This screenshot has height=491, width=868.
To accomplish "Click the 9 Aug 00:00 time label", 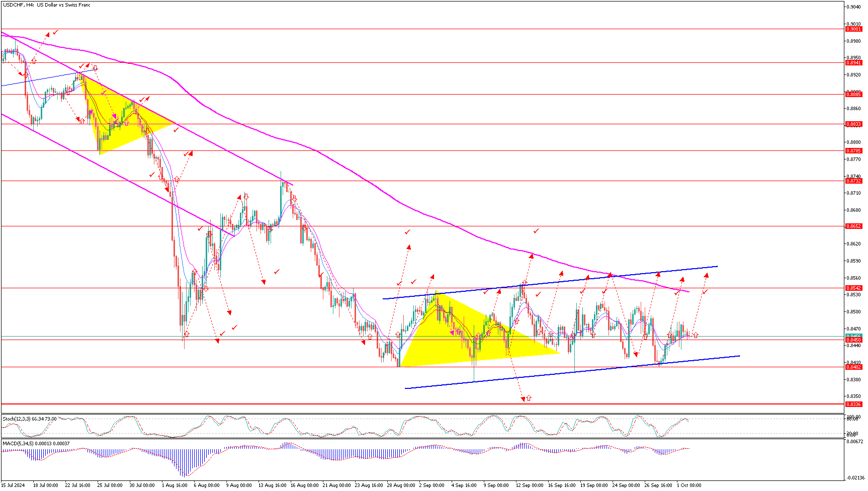I will coord(239,485).
